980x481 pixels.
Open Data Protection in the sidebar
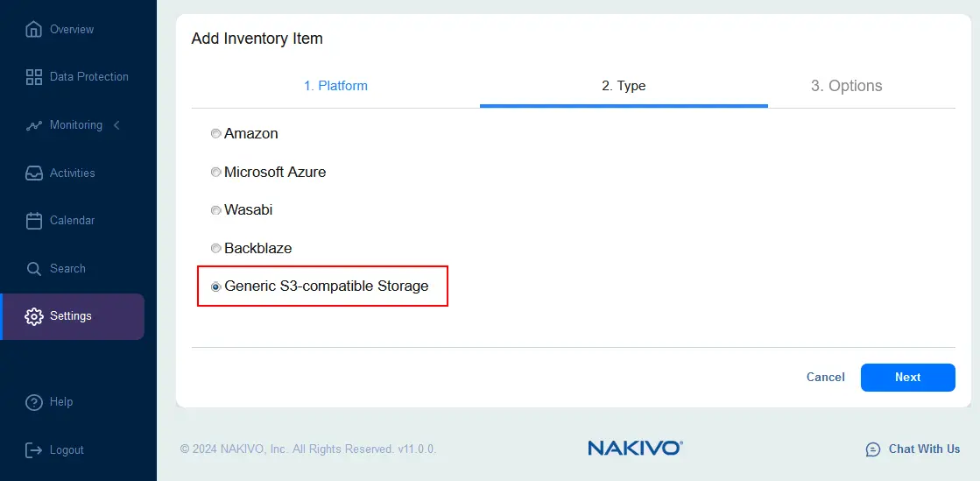[89, 77]
